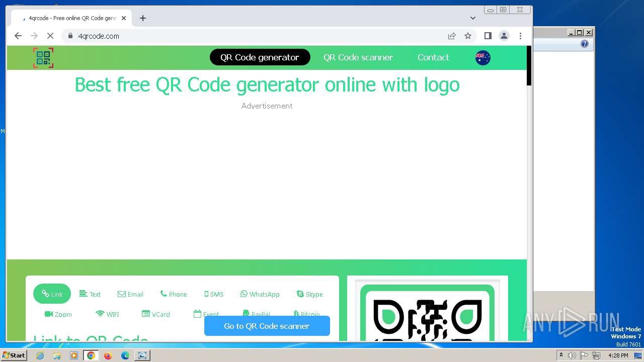
Task: Click the help icon in background window
Action: pyautogui.click(x=585, y=44)
